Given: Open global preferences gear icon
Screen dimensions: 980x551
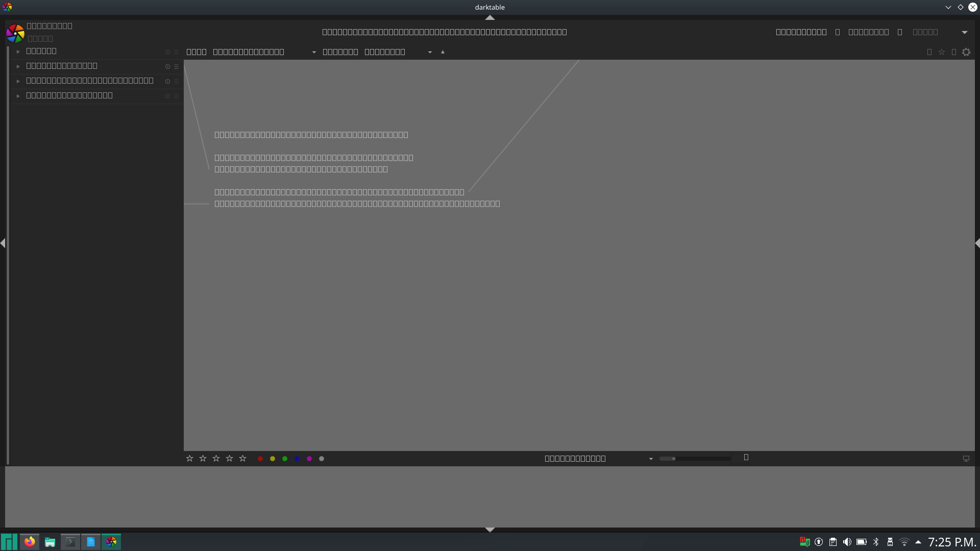Looking at the screenshot, I should pyautogui.click(x=966, y=52).
